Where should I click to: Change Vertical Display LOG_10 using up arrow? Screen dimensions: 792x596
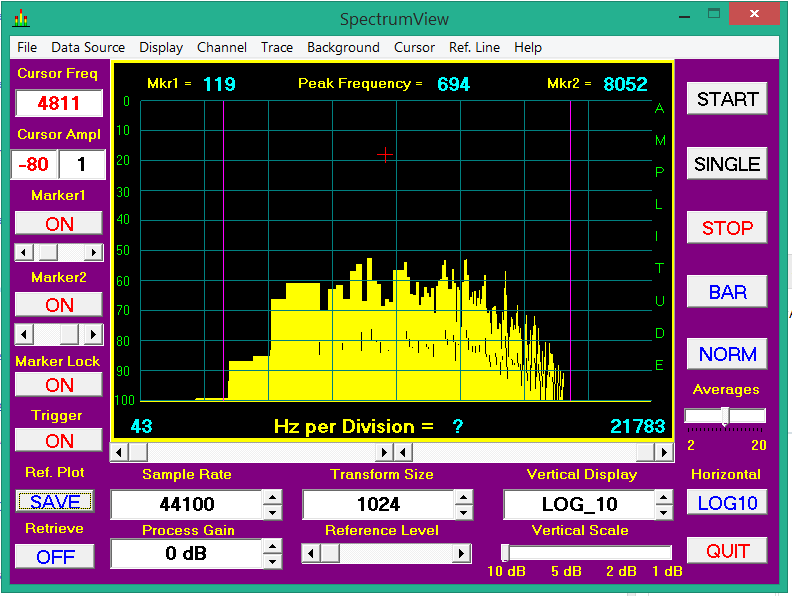click(x=663, y=497)
